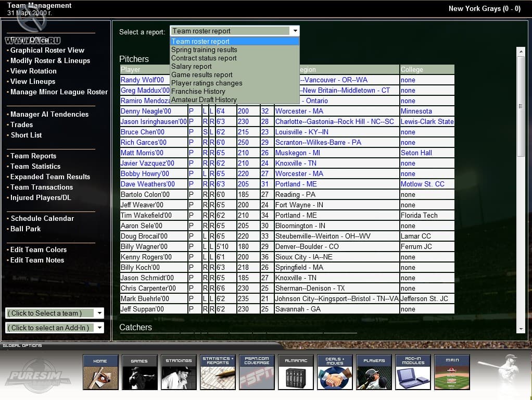Click the Pitchers section heading
The image size is (532, 400).
134,59
